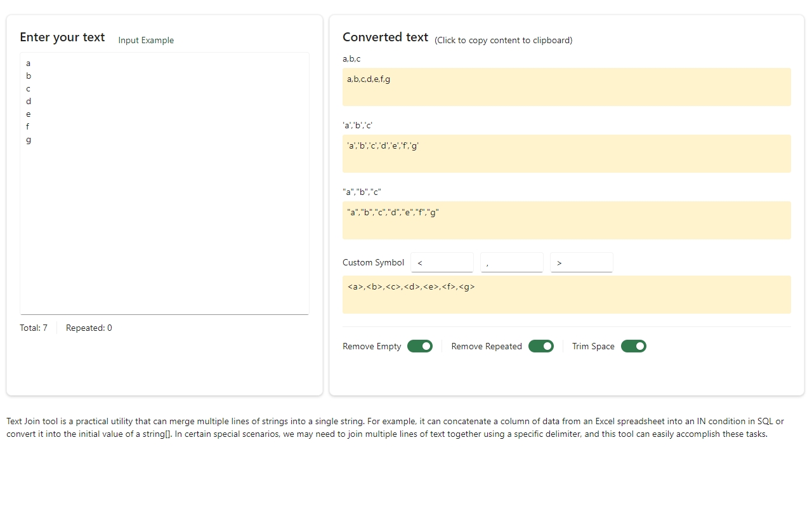
Task: Select the custom symbol suffix field containing >
Action: pyautogui.click(x=581, y=262)
